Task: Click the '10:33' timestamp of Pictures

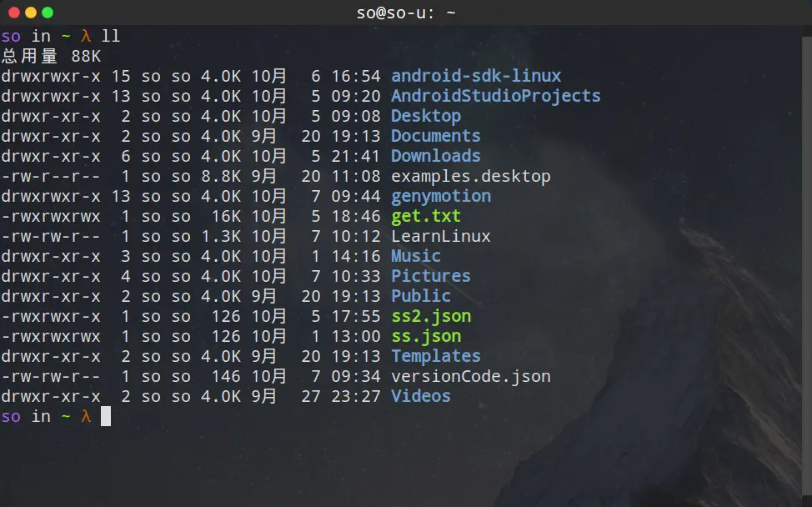Action: point(356,276)
